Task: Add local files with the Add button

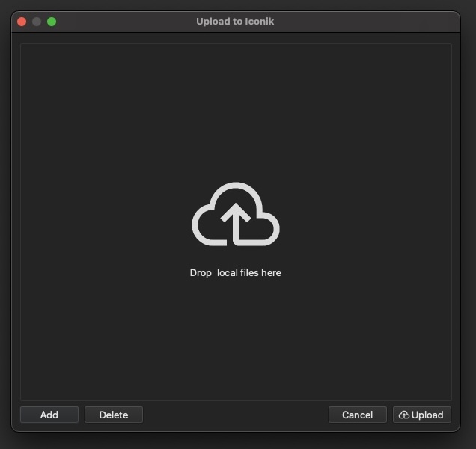Action: 49,415
